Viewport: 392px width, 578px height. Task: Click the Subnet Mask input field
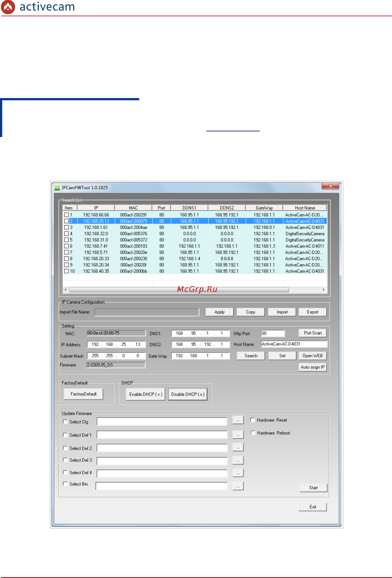point(116,356)
